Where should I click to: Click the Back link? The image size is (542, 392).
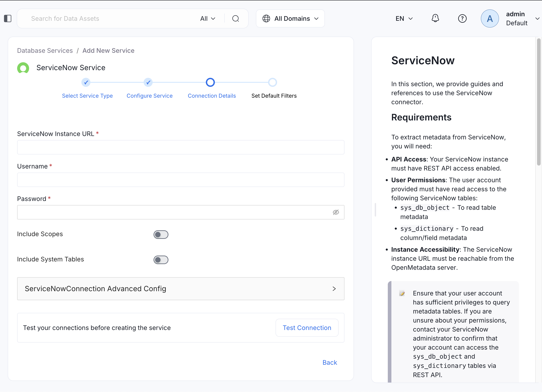[330, 362]
